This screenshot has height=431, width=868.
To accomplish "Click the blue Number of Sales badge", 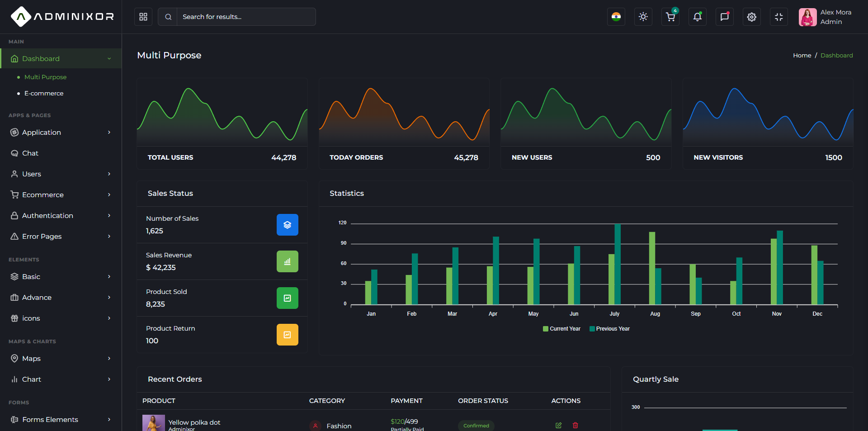I will pyautogui.click(x=288, y=225).
